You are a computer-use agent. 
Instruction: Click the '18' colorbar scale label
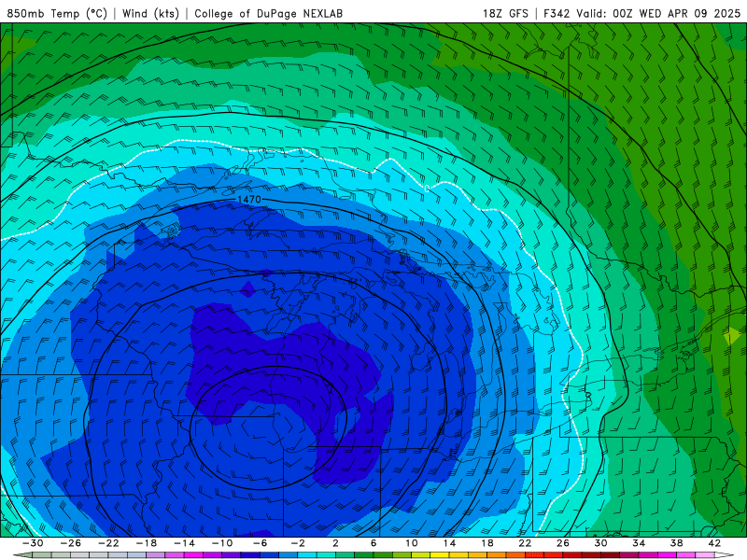tap(486, 543)
